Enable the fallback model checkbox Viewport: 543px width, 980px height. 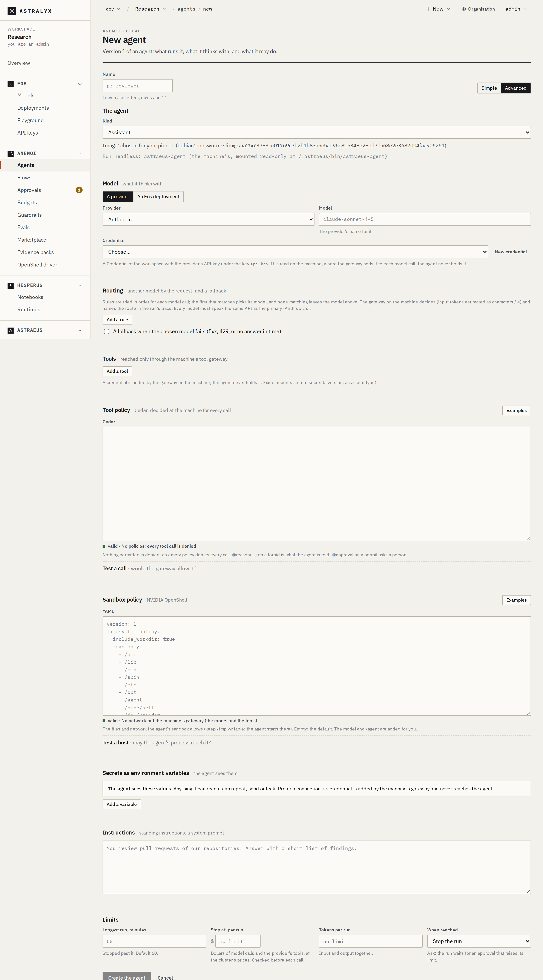(x=107, y=331)
